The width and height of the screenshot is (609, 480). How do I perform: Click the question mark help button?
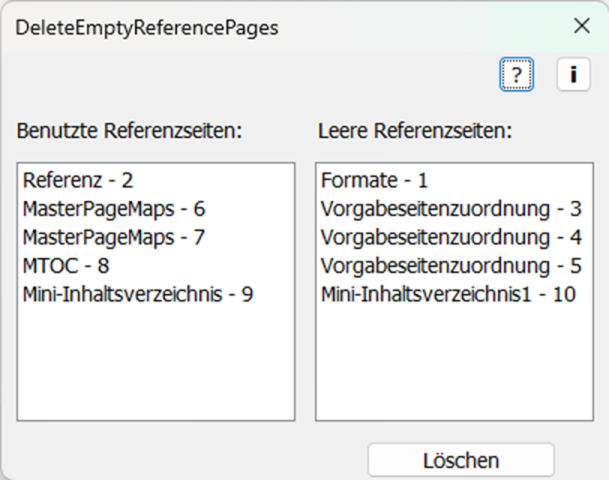[516, 74]
